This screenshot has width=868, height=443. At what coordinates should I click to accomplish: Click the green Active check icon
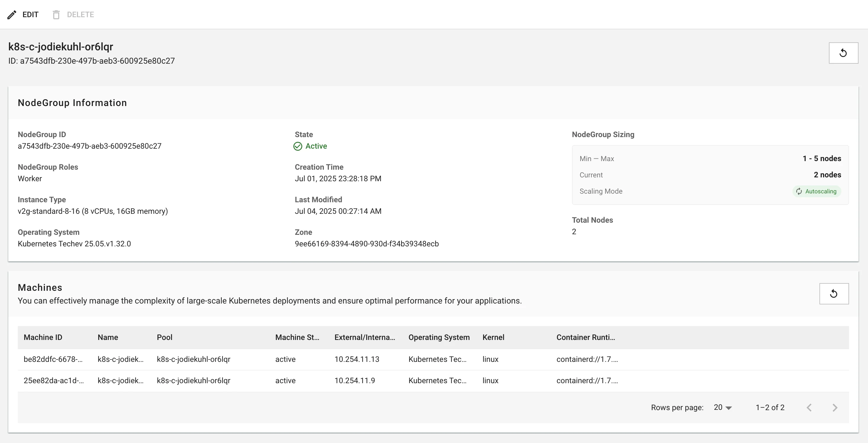click(298, 146)
